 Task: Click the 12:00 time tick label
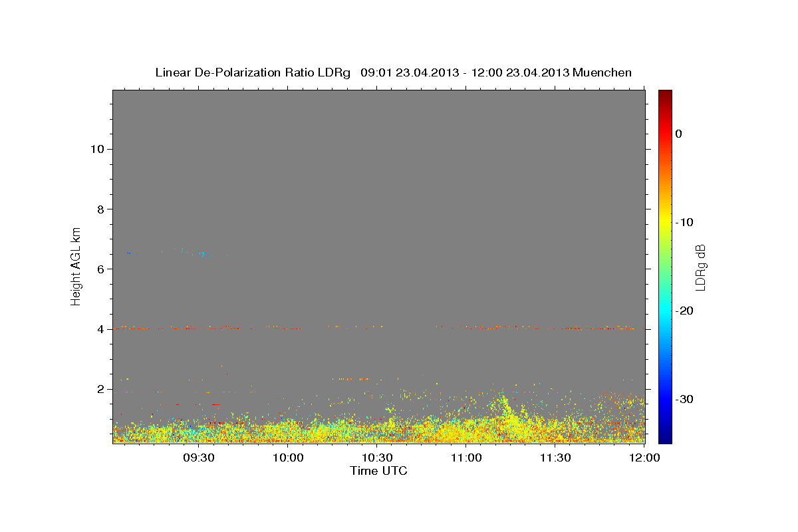[644, 458]
